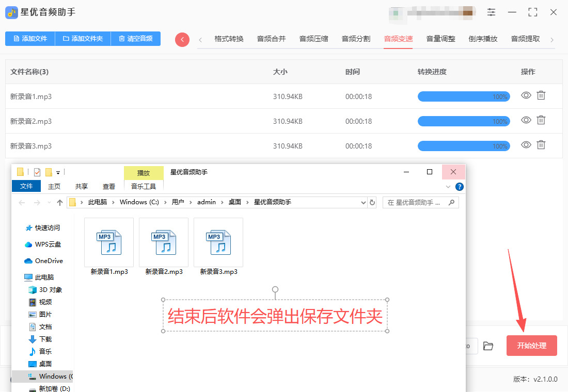Image resolution: width=568 pixels, height=392 pixels.
Task: Switch to the 音频合并 tab
Action: pos(271,39)
